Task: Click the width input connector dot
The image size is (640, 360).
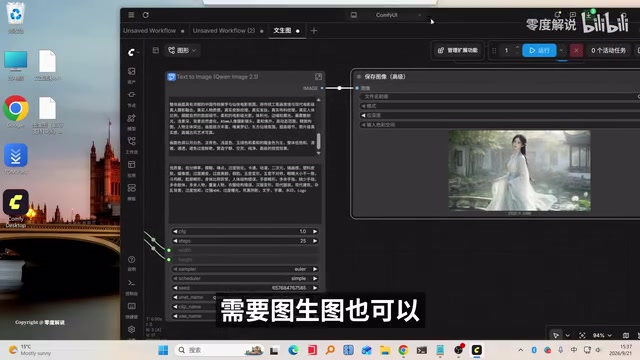Action: click(169, 250)
